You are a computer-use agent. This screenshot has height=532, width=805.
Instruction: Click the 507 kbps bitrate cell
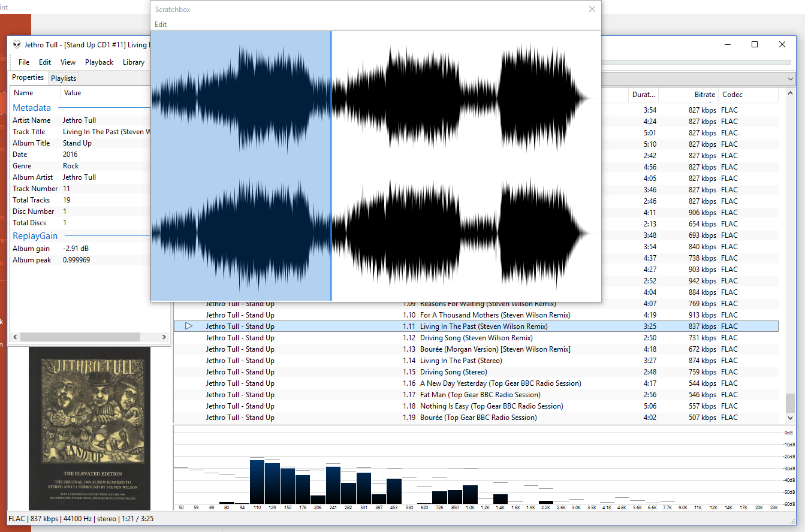[702, 418]
